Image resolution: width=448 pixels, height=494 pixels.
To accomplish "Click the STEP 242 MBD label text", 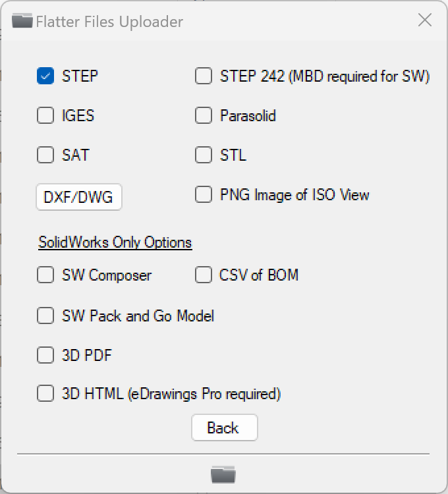I will point(324,76).
